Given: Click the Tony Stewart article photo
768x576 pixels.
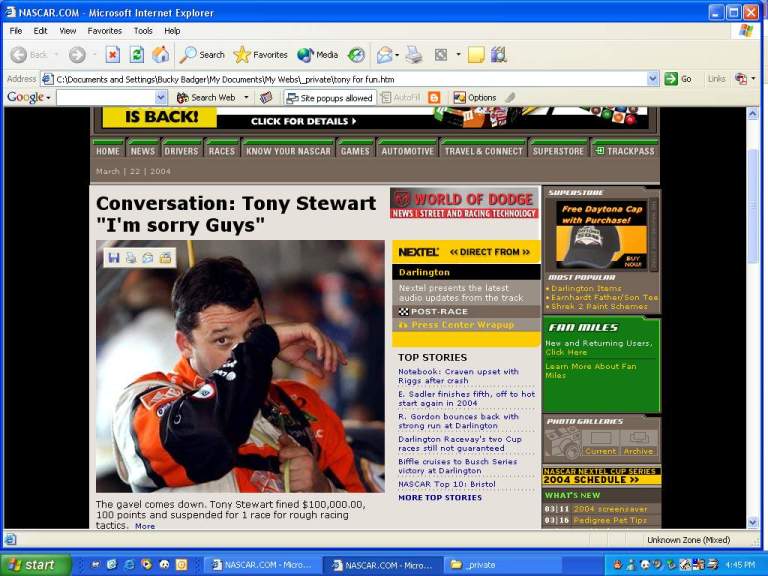Looking at the screenshot, I should 240,366.
